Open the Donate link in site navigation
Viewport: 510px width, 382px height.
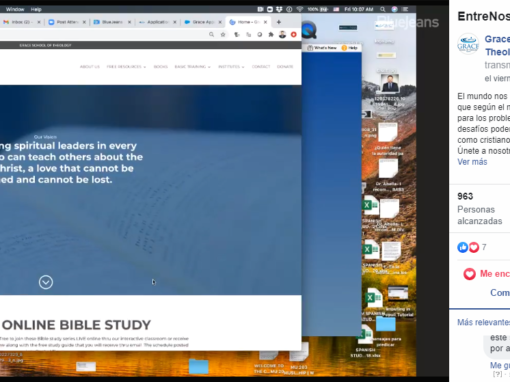285,67
